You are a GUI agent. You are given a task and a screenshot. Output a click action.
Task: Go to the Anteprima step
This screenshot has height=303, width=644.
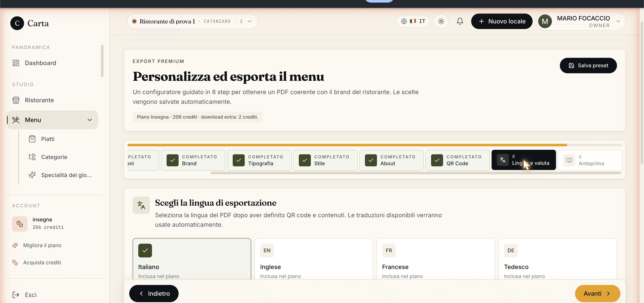coord(590,160)
